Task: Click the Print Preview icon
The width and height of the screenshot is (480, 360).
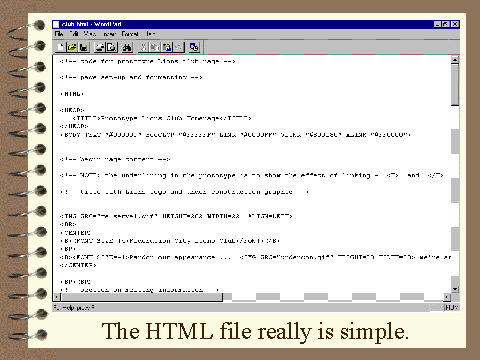Action: (x=111, y=47)
